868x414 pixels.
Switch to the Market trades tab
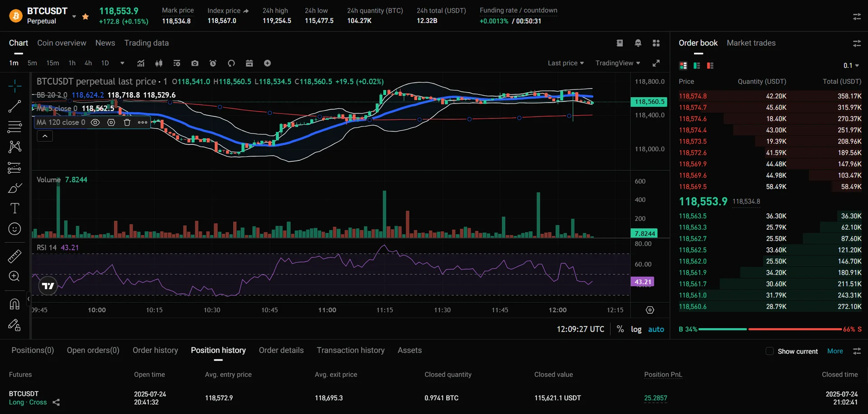click(751, 43)
